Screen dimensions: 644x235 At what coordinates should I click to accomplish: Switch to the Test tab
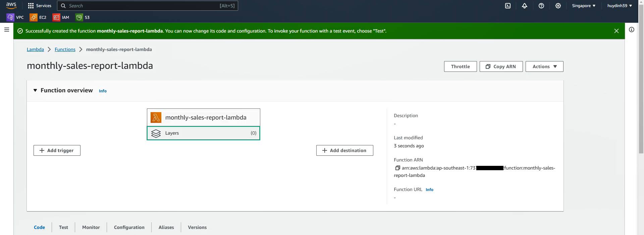coord(63,227)
